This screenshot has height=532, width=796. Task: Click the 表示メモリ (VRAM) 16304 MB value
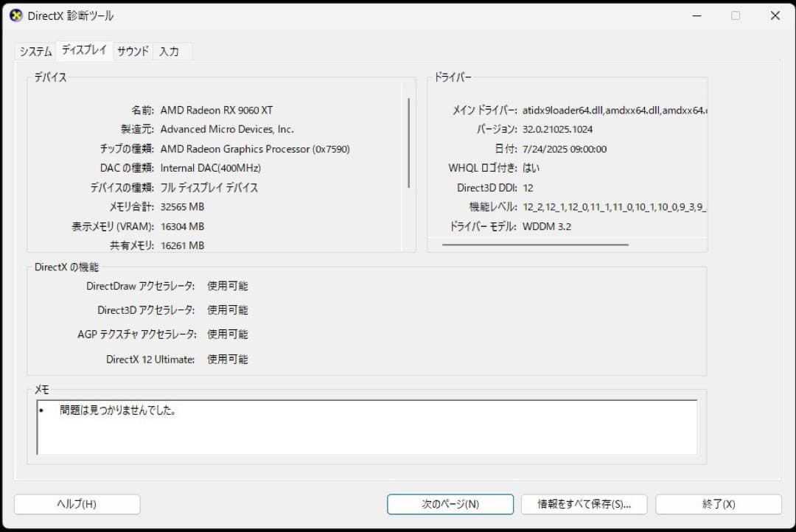click(182, 226)
